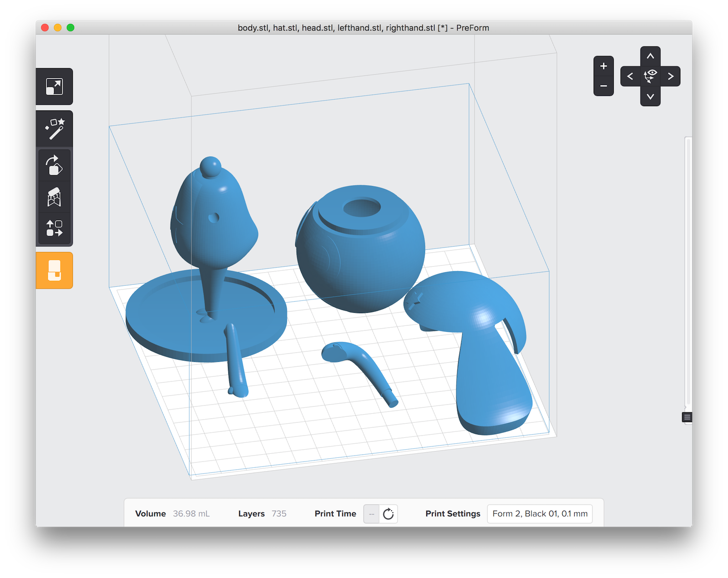This screenshot has width=728, height=578.
Task: Rotate view right with right chevron
Action: (x=670, y=76)
